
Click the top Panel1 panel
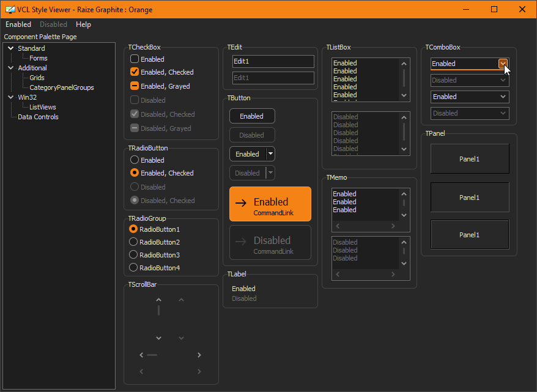470,158
